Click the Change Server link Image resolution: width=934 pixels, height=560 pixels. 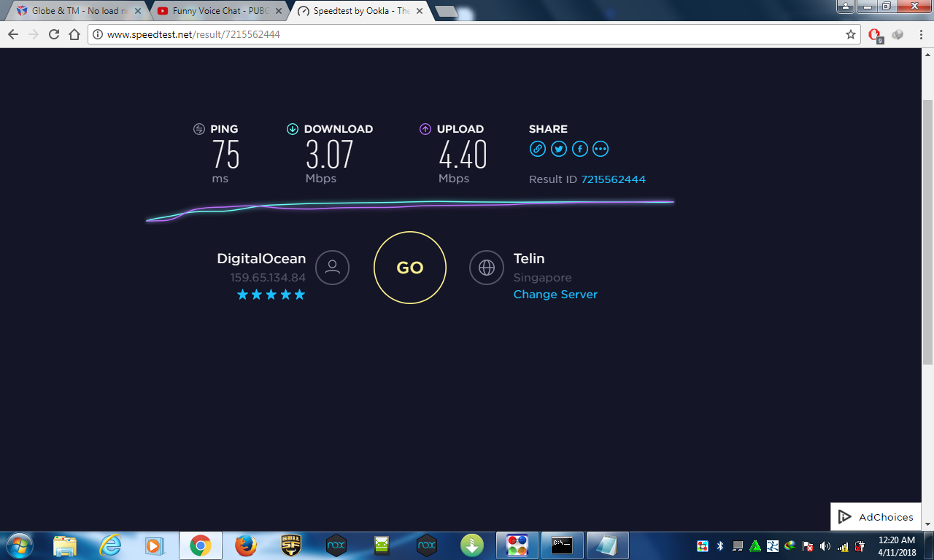(x=555, y=295)
